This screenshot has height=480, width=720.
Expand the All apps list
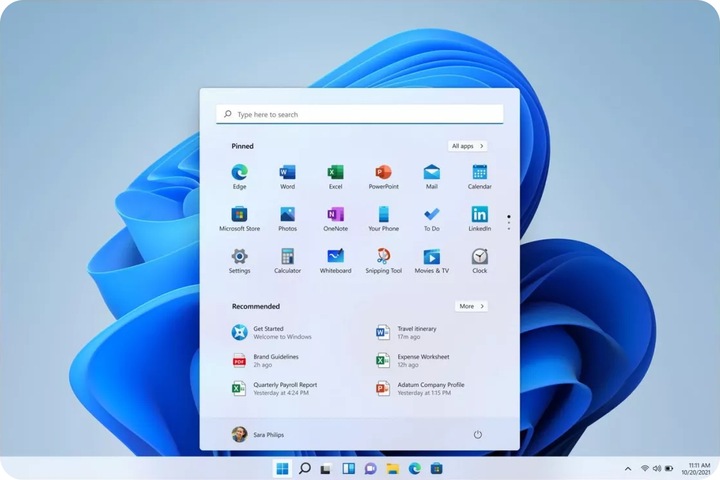467,146
